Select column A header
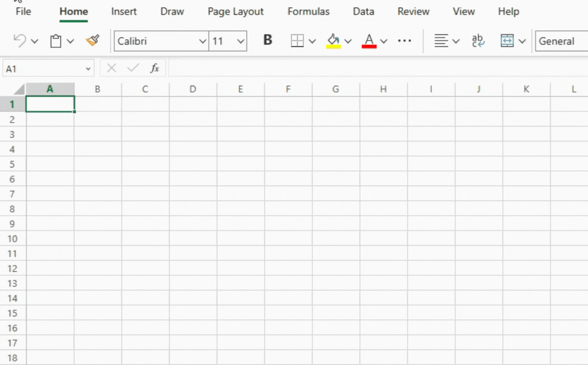The image size is (588, 365). click(x=50, y=89)
